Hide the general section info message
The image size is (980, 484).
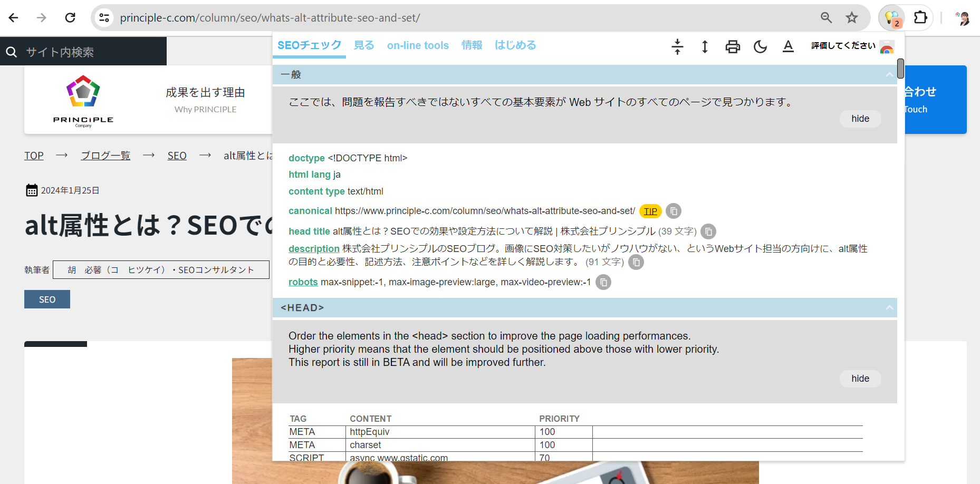tap(860, 119)
